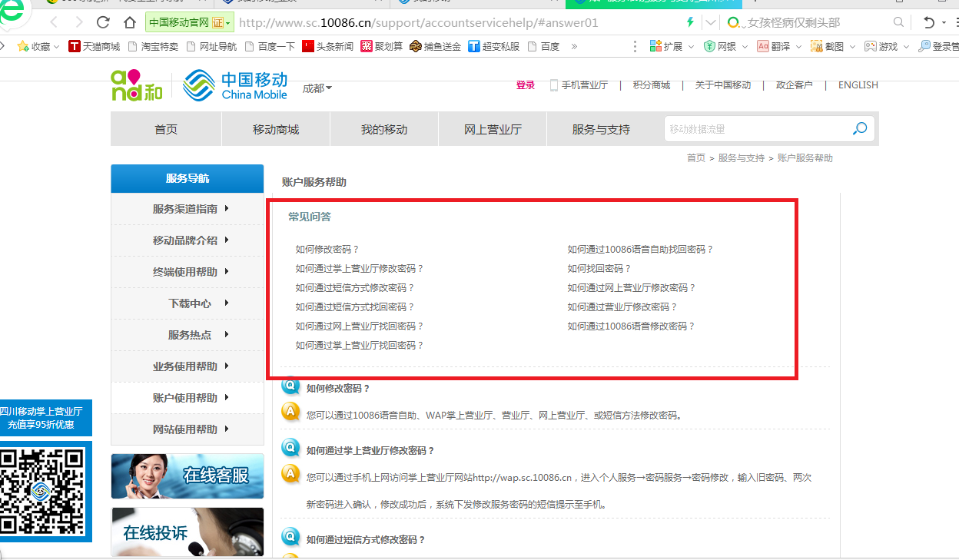This screenshot has height=560, width=959.
Task: Select the 网上营业厅 navigation tab
Action: point(493,129)
